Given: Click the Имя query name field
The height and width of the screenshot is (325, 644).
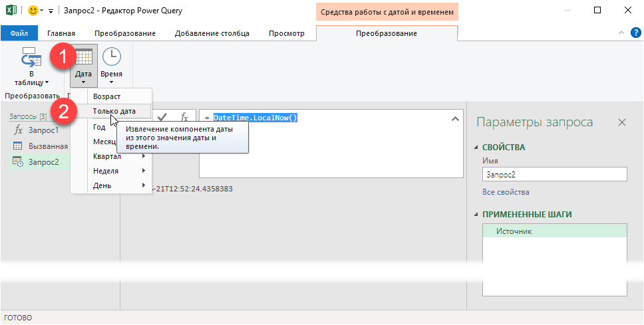Looking at the screenshot, I should pyautogui.click(x=555, y=174).
